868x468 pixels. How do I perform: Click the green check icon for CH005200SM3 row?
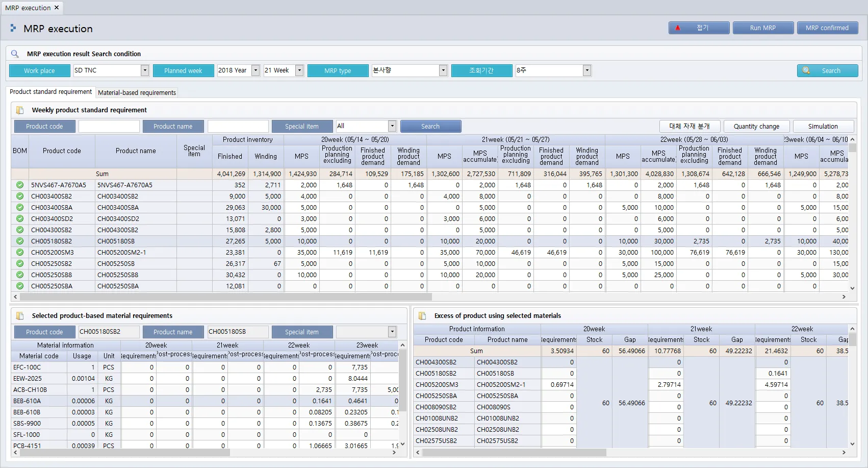20,252
